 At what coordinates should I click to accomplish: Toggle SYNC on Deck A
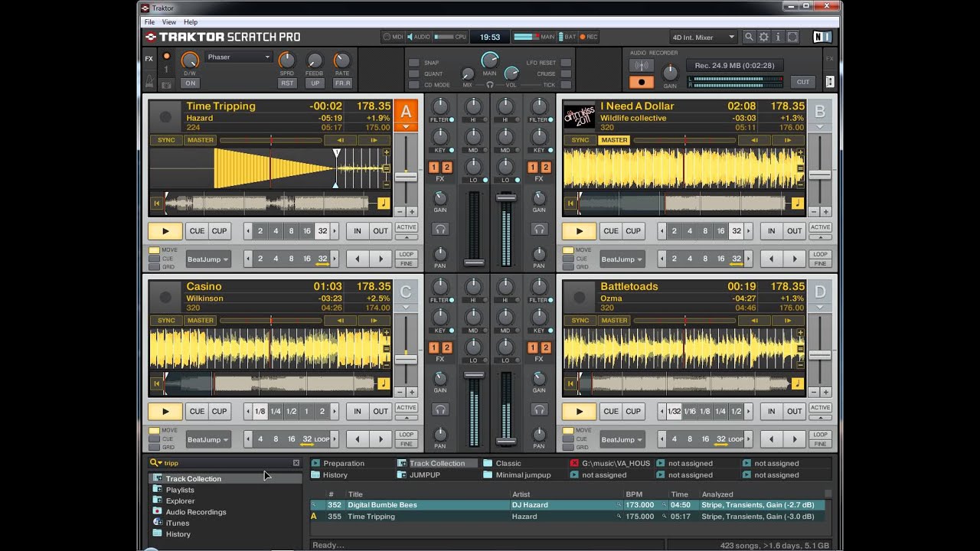click(x=166, y=140)
